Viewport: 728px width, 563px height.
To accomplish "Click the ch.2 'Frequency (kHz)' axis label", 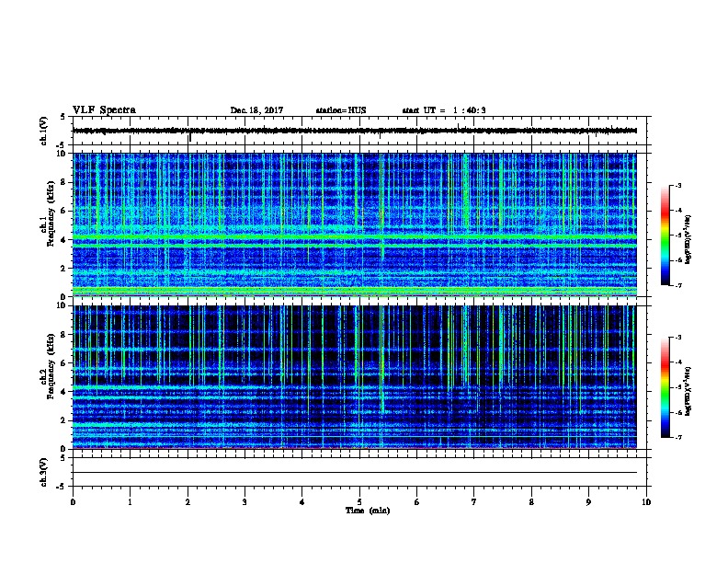I will (x=51, y=365).
